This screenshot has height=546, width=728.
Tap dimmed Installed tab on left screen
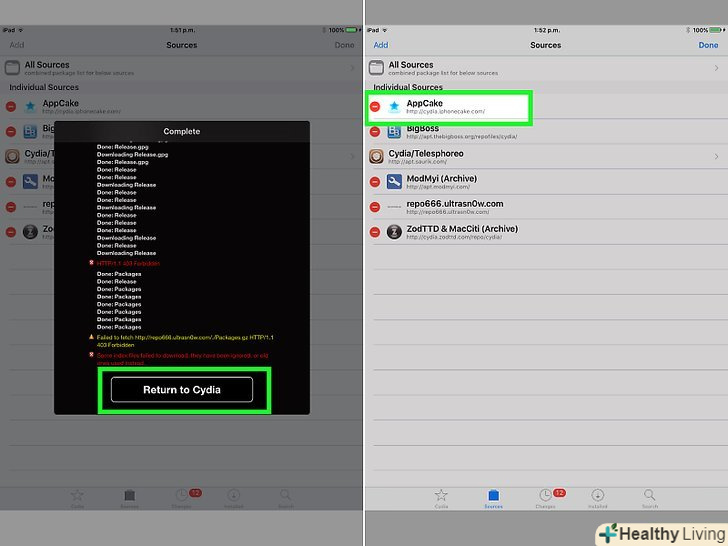click(234, 499)
